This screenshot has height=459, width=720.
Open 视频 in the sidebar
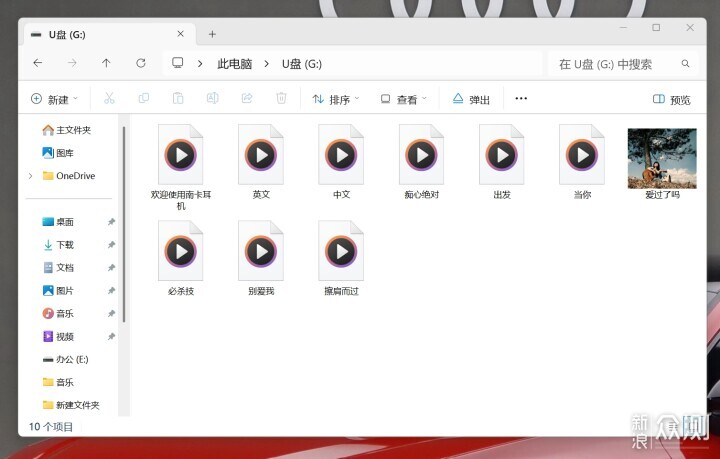click(58, 336)
